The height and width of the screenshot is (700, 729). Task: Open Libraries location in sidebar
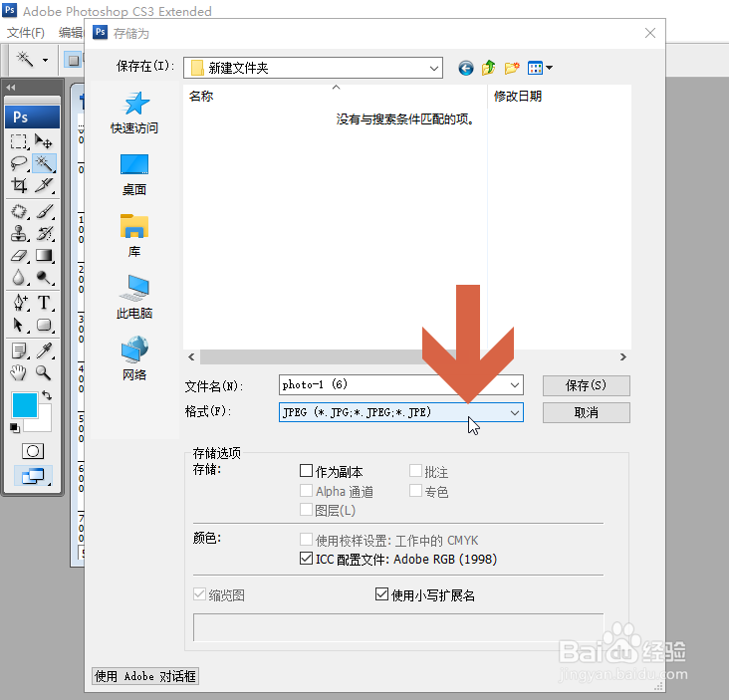pos(134,237)
